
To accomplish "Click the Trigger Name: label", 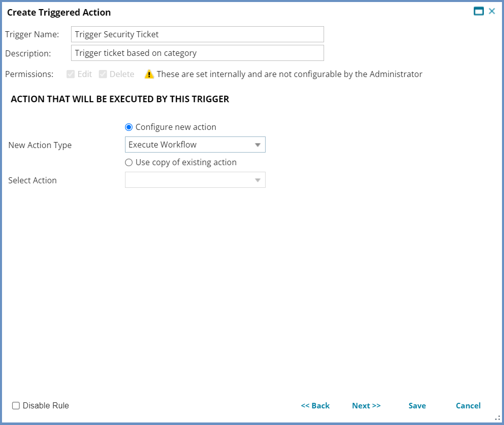I will [32, 34].
